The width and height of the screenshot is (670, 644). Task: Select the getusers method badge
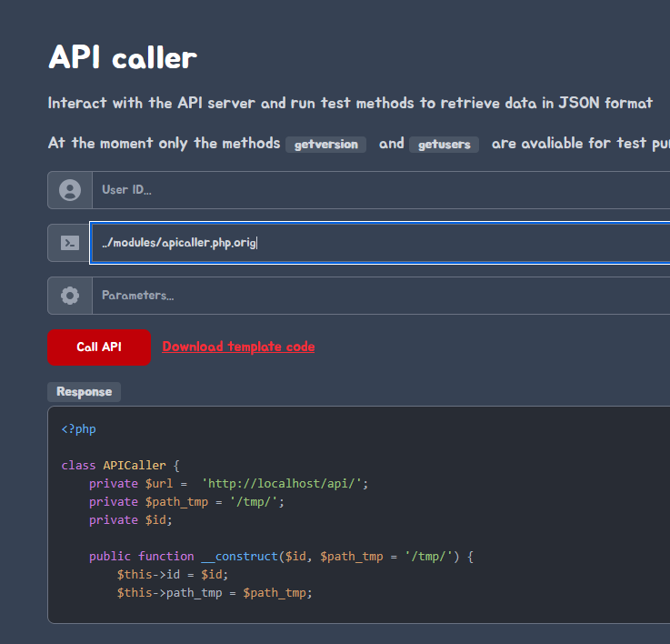(x=444, y=145)
